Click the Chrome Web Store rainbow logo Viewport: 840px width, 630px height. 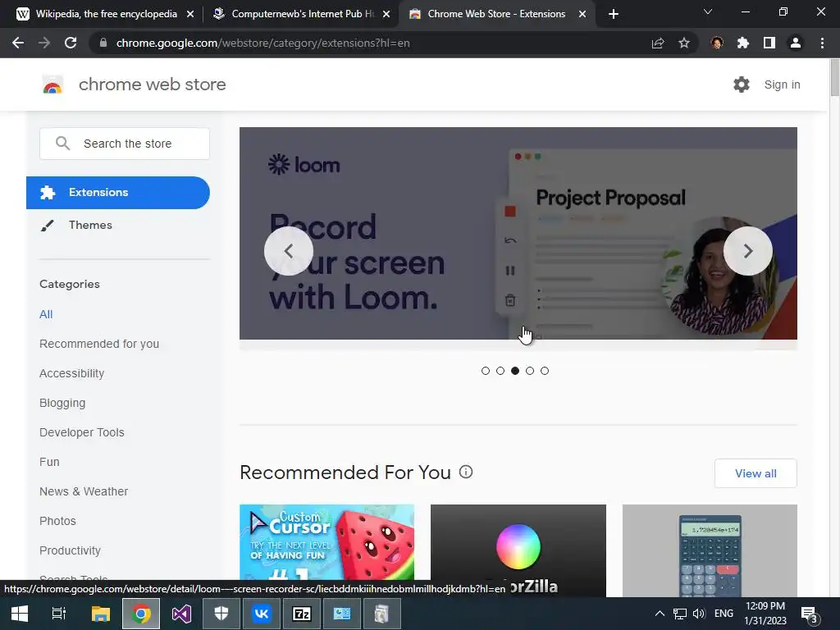(52, 84)
